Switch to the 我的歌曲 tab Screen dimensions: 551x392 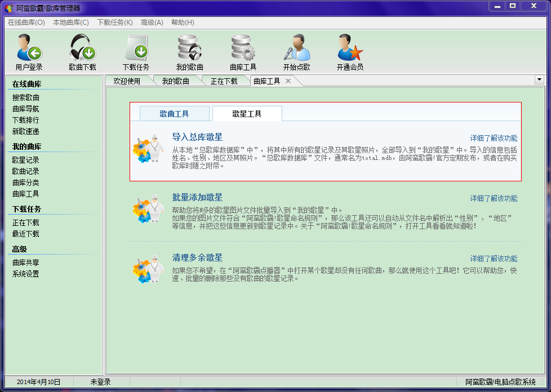click(x=175, y=81)
